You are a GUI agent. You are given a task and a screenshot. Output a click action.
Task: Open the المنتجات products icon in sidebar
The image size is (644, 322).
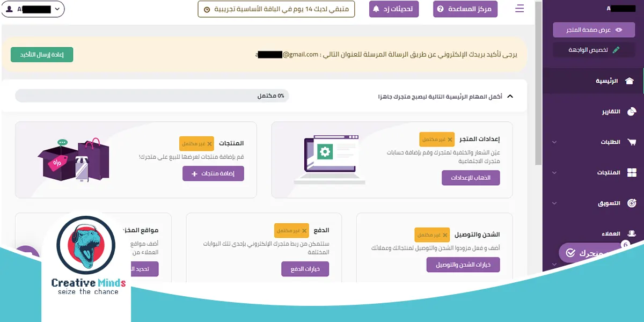point(631,172)
